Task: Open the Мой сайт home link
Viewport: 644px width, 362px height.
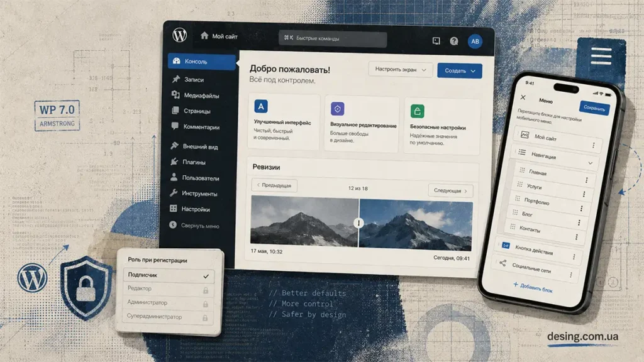Action: [x=219, y=36]
